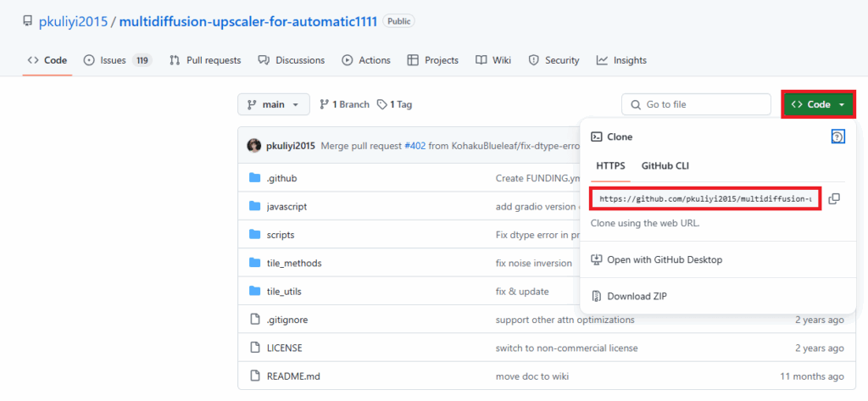Go to the Discussions tab
Viewport: 868px width, 401px height.
point(292,60)
